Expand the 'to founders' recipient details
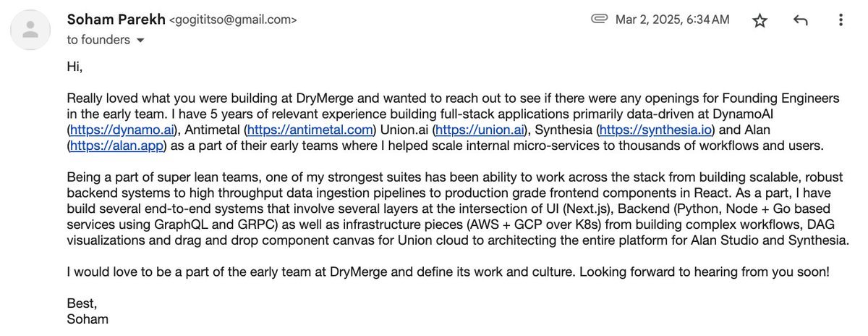Viewport: 868px width, 336px height. [140, 41]
